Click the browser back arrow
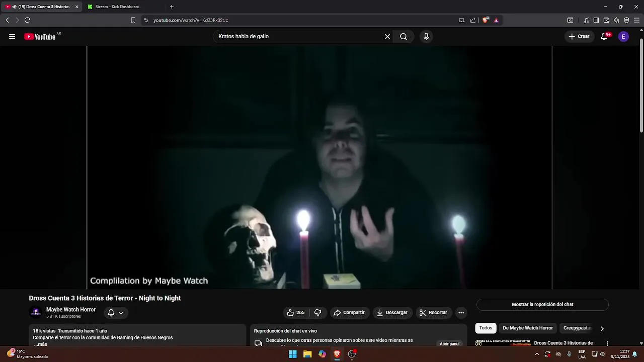 tap(8, 20)
